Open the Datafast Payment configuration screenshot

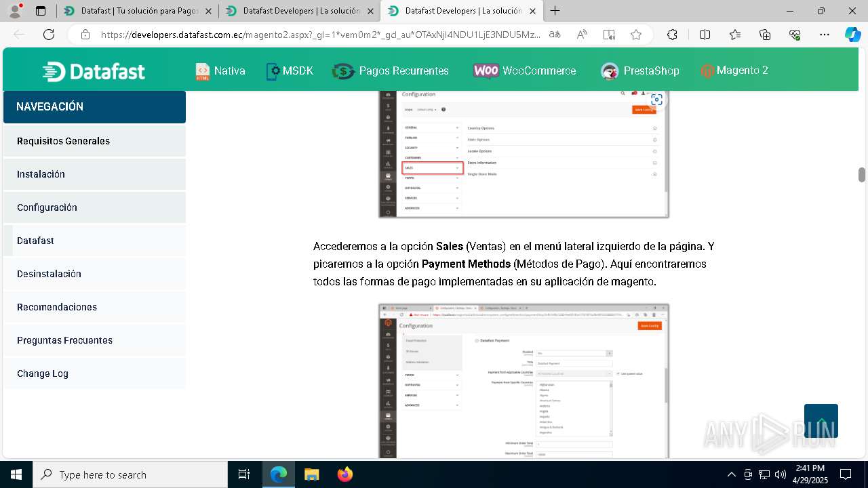[x=524, y=381]
